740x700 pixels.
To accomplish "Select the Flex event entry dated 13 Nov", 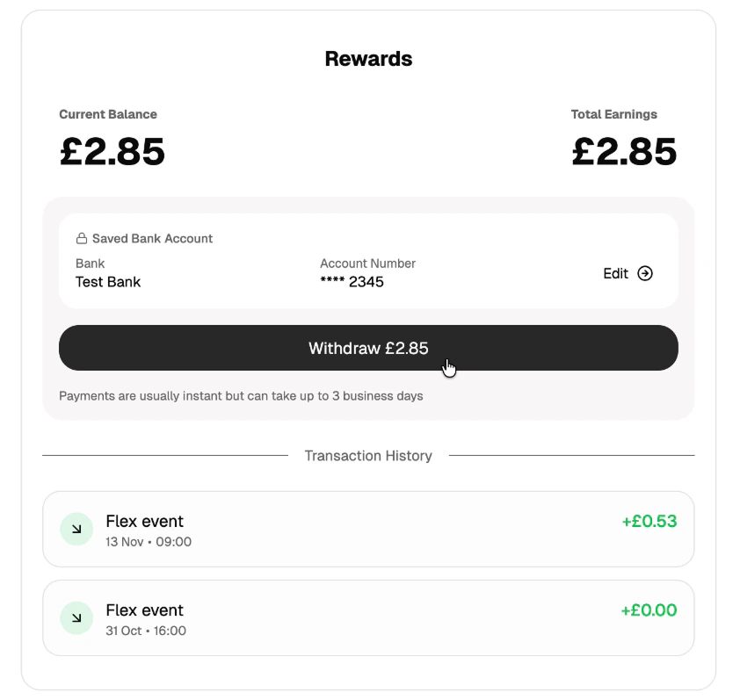I will click(368, 529).
